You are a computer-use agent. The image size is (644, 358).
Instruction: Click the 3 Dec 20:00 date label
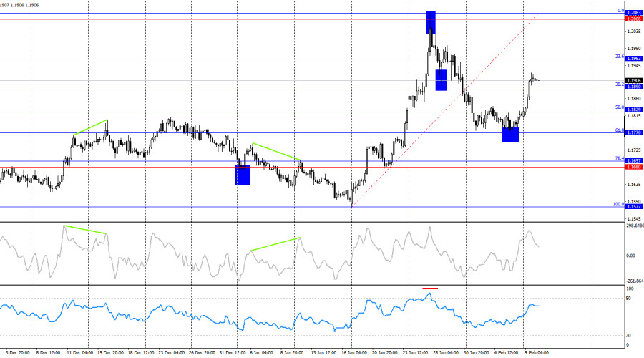coord(14,352)
